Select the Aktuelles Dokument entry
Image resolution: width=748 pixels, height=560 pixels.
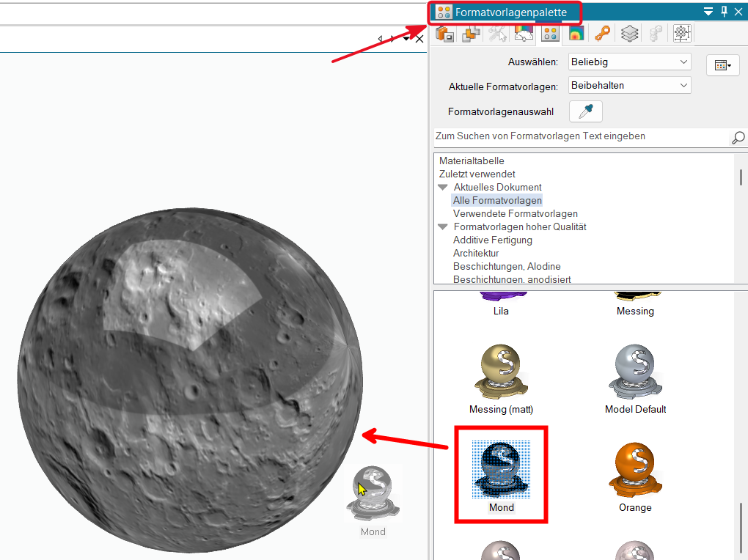click(497, 187)
